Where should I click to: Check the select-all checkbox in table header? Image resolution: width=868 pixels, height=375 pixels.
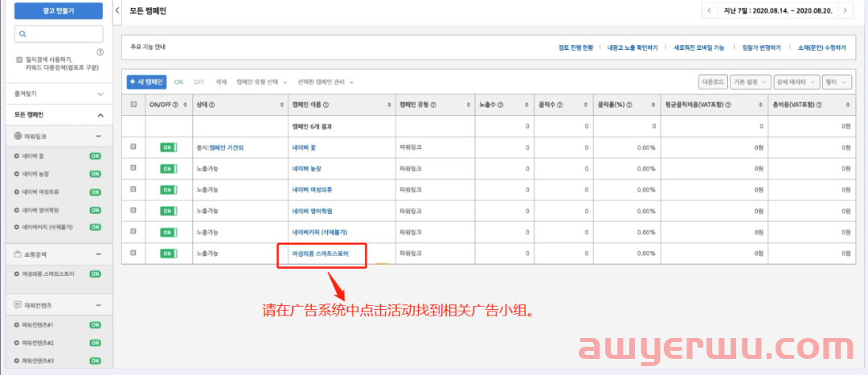coord(133,105)
